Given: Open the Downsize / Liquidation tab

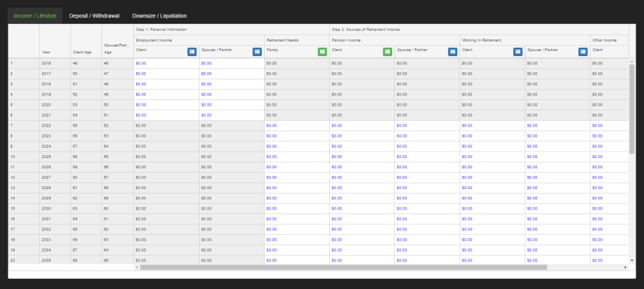Looking at the screenshot, I should click(x=159, y=15).
